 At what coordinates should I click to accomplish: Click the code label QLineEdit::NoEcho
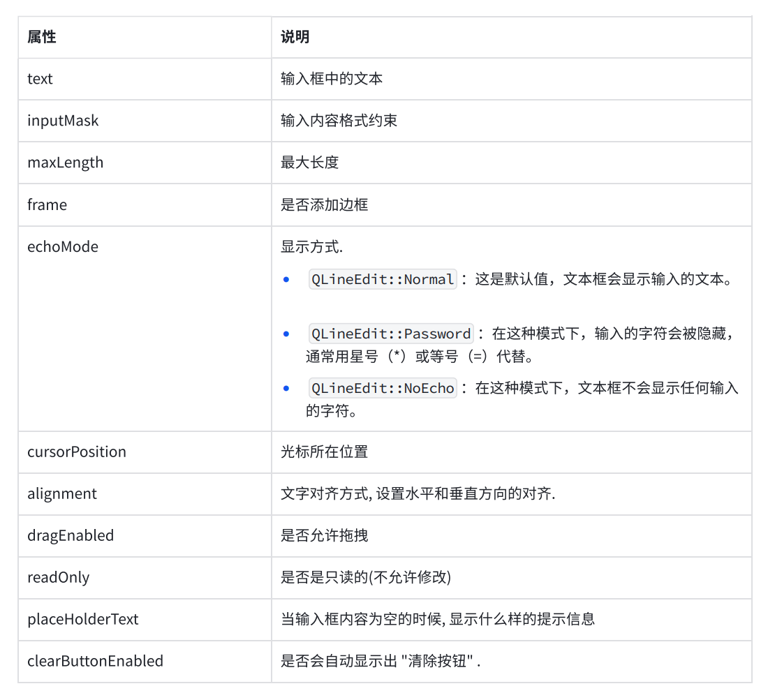383,388
